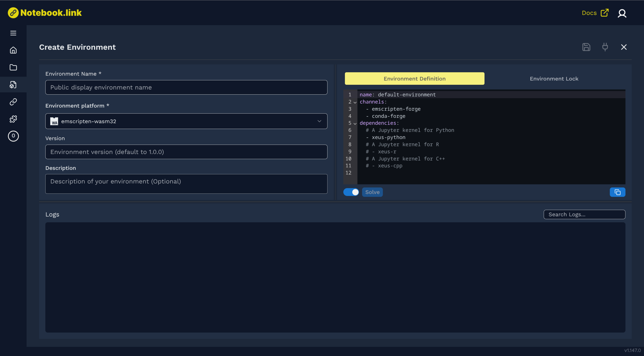Open the hamburger menu in the sidebar
This screenshot has height=356, width=644.
click(13, 33)
